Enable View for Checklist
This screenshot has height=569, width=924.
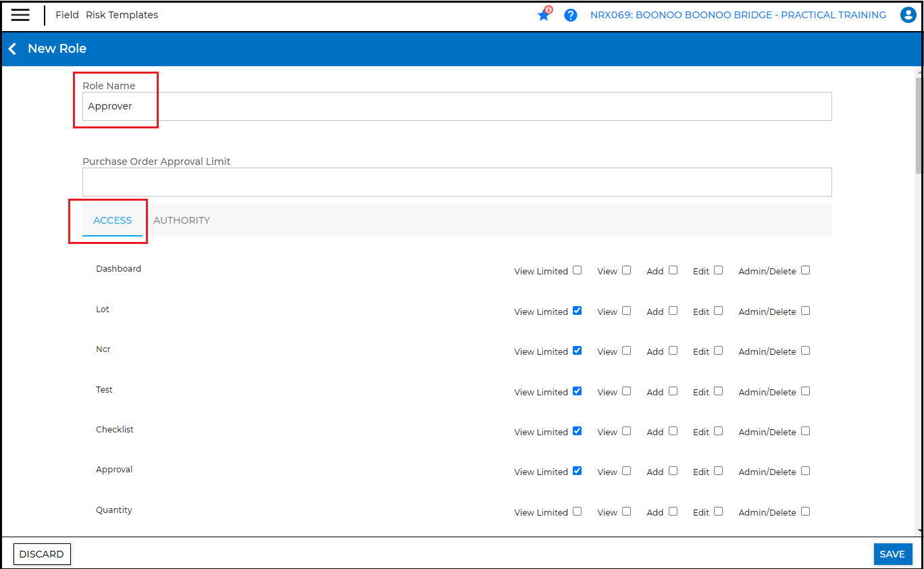(x=627, y=431)
